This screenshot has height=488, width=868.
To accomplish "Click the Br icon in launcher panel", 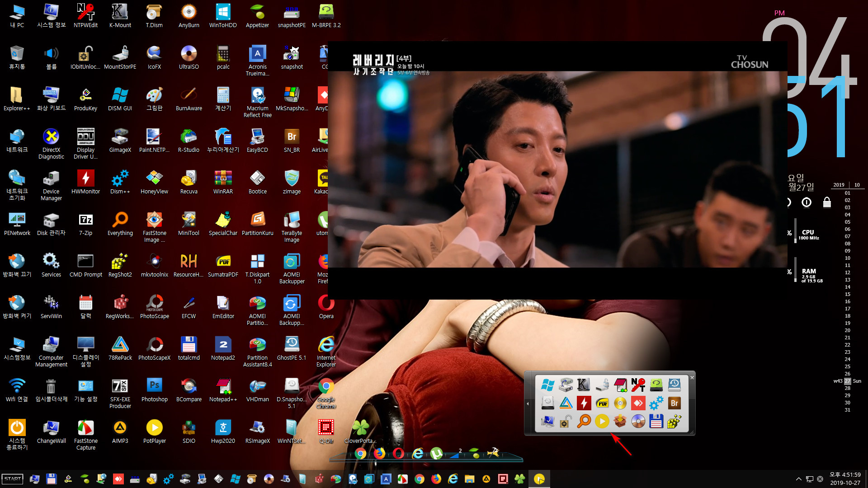I will click(674, 403).
